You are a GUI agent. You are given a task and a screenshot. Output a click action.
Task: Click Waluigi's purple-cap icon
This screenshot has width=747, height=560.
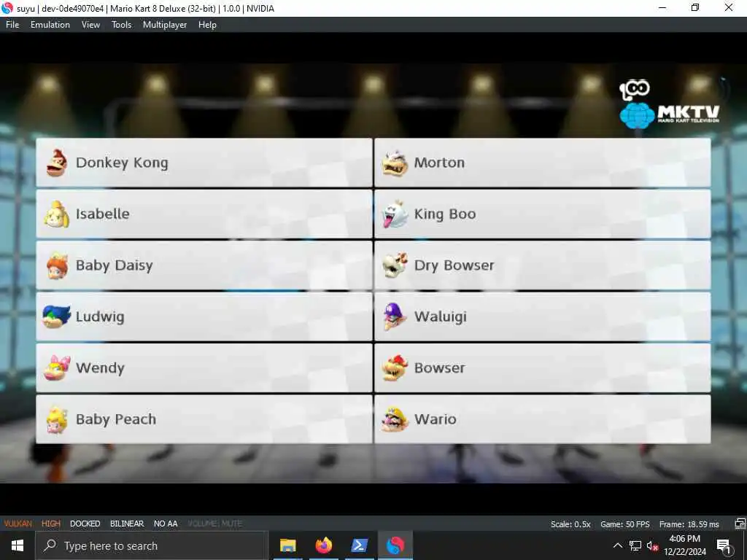395,316
